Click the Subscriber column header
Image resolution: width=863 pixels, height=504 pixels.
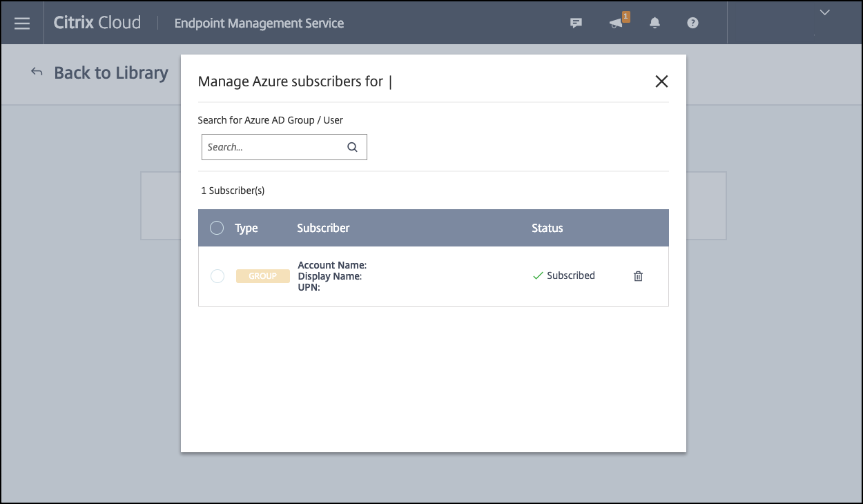pos(323,228)
